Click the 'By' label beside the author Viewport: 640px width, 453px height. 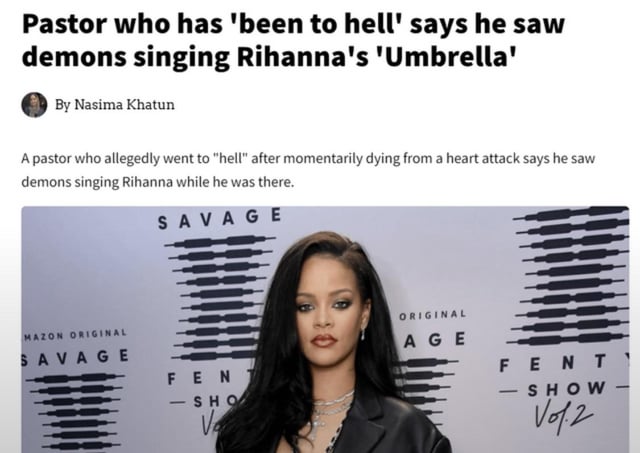tap(62, 104)
